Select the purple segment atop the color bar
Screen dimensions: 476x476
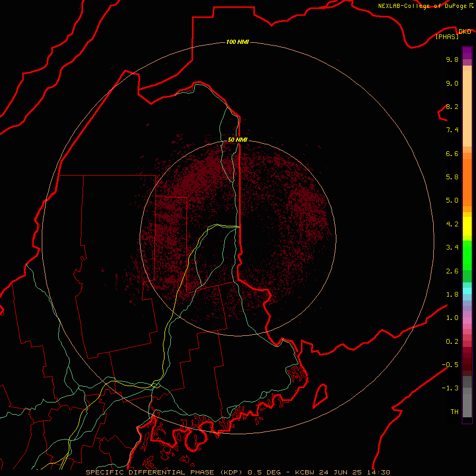(467, 53)
